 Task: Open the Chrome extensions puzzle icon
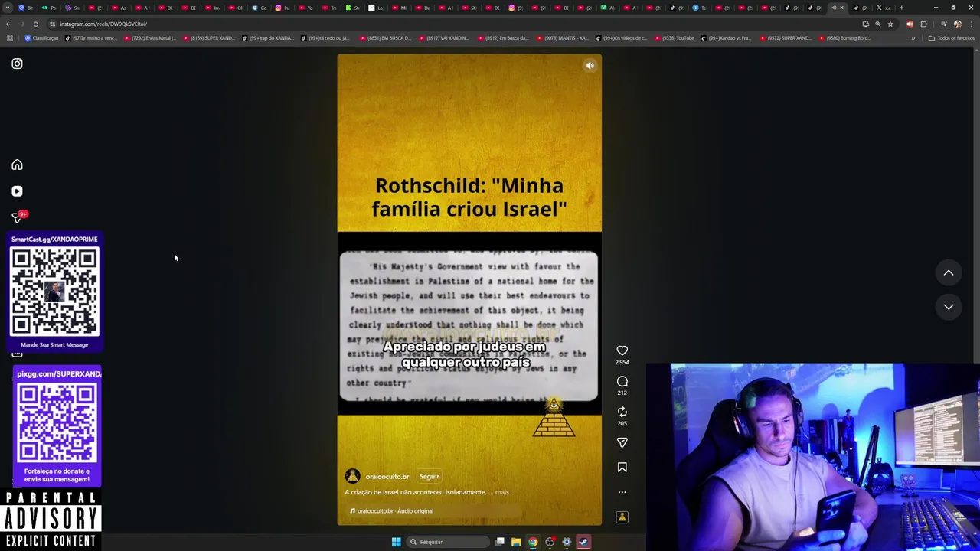pos(923,24)
